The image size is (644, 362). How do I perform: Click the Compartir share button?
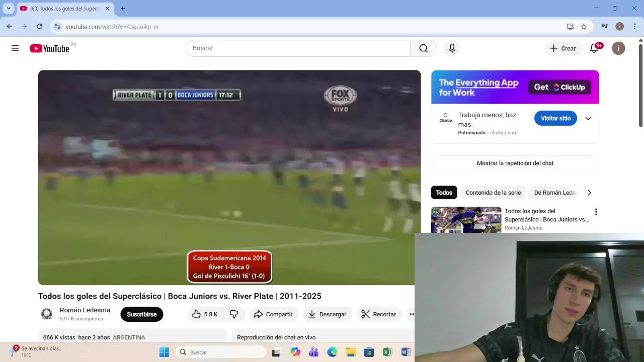point(273,314)
